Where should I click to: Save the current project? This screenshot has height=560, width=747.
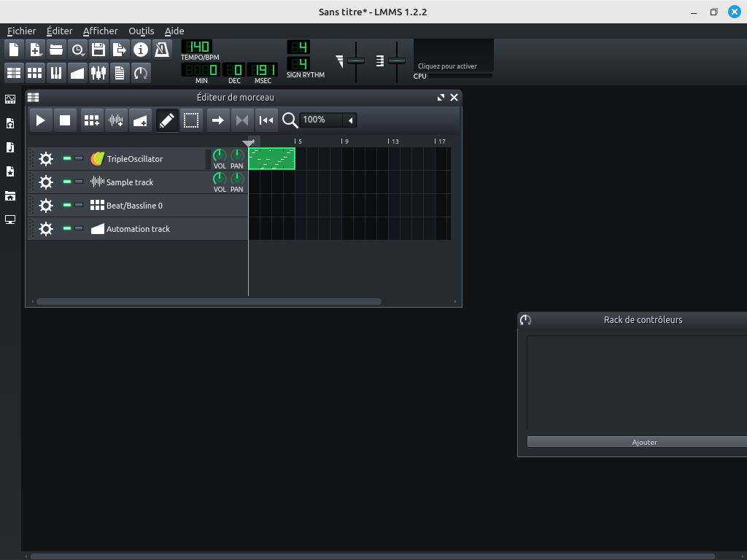pyautogui.click(x=98, y=50)
